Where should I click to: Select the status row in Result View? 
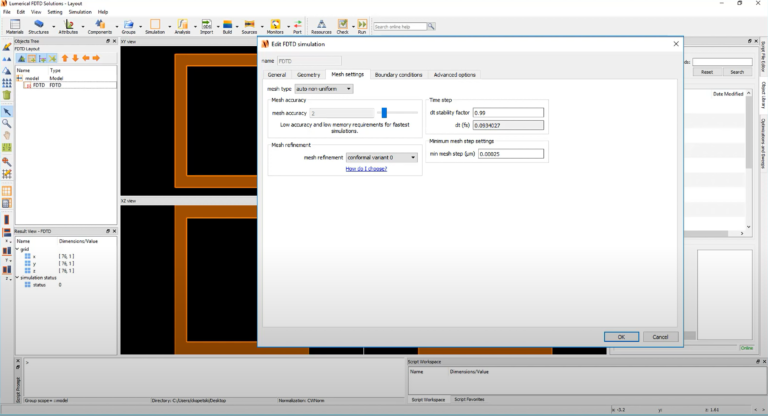[x=66, y=285]
